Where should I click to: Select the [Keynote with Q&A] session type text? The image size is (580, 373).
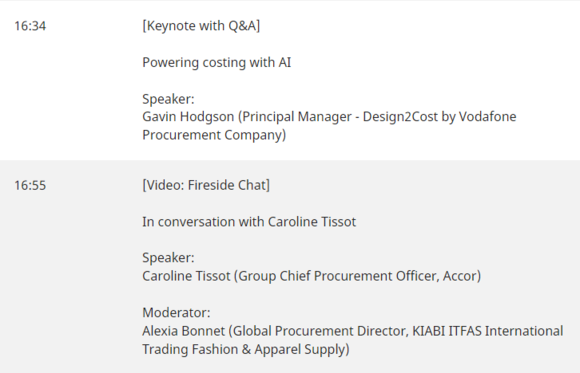(x=201, y=26)
